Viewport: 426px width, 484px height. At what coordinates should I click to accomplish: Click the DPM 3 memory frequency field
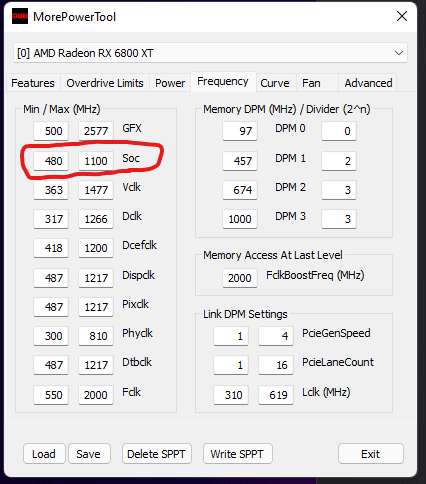pyautogui.click(x=240, y=219)
